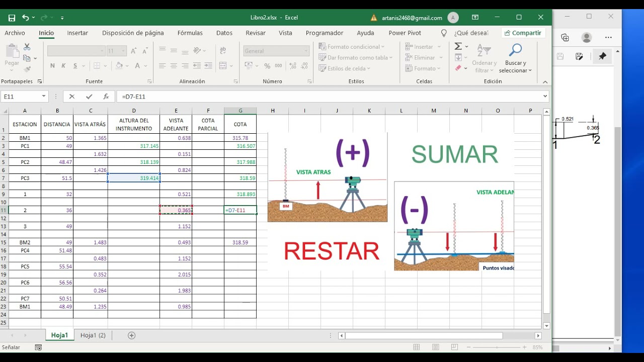Toggle Negrita bold formatting
This screenshot has width=644, height=362.
(x=52, y=66)
